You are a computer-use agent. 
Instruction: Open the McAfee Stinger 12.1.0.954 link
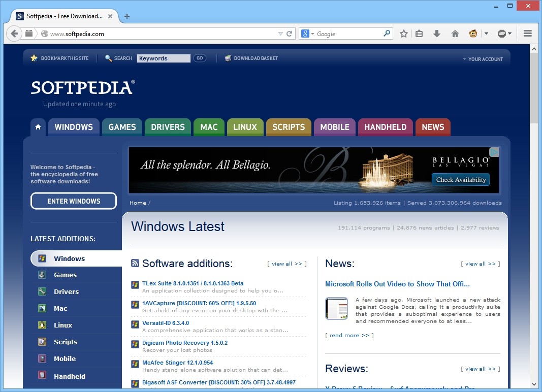click(x=177, y=362)
